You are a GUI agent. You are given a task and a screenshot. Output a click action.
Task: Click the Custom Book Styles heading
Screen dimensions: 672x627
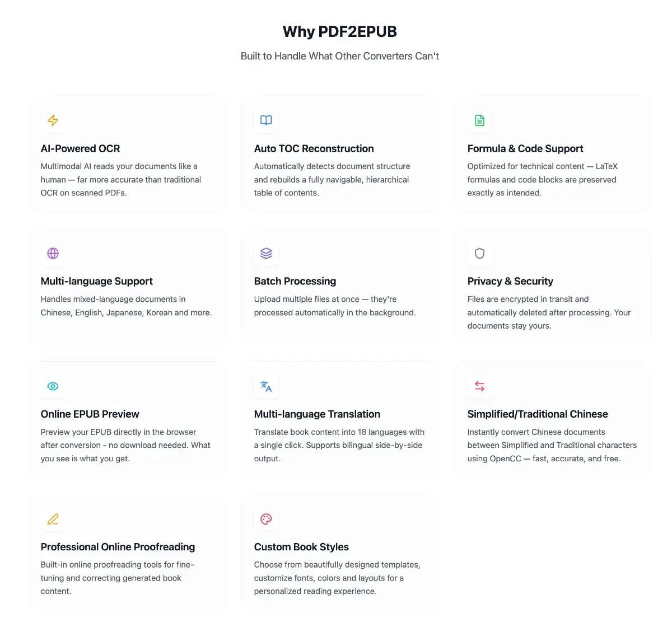click(x=301, y=547)
